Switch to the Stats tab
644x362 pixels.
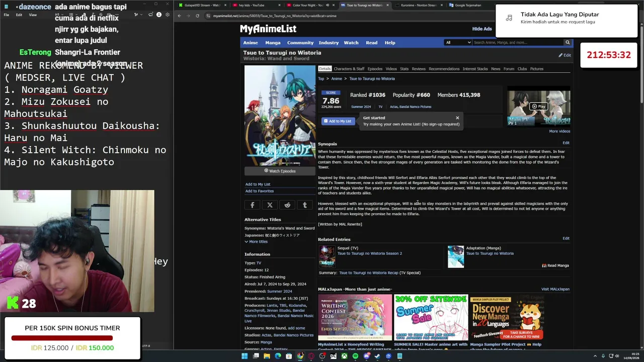pos(404,69)
